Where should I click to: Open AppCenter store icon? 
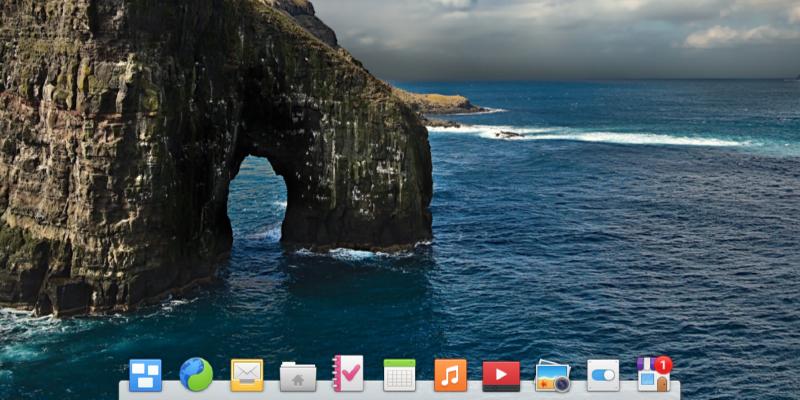(x=651, y=378)
